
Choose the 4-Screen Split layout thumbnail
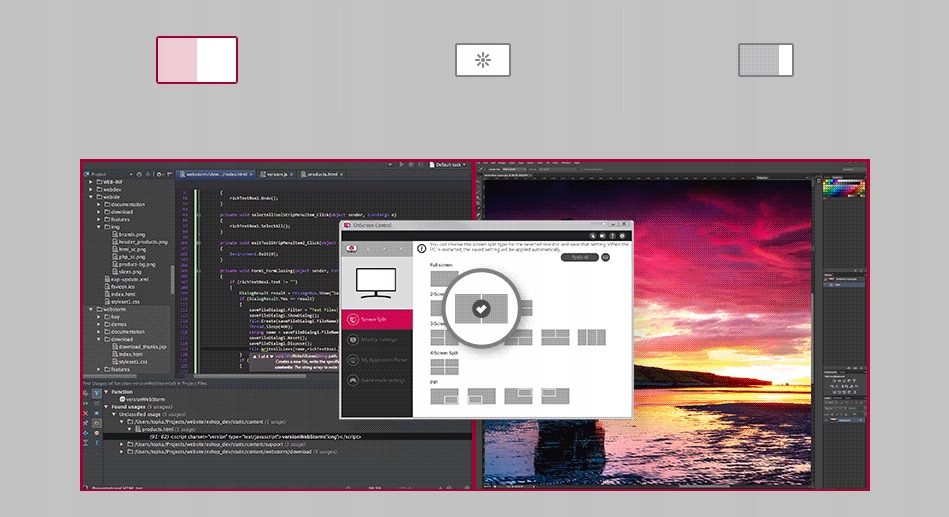point(444,367)
